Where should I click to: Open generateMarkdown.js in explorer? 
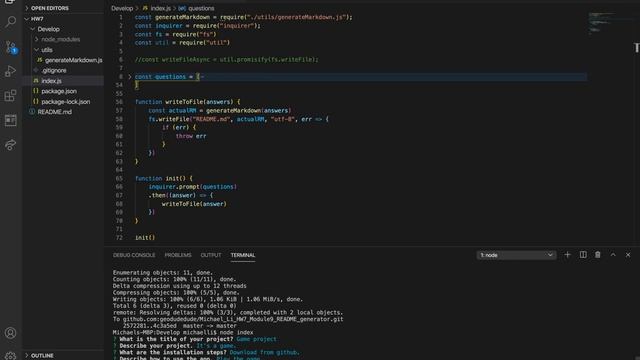pos(73,60)
